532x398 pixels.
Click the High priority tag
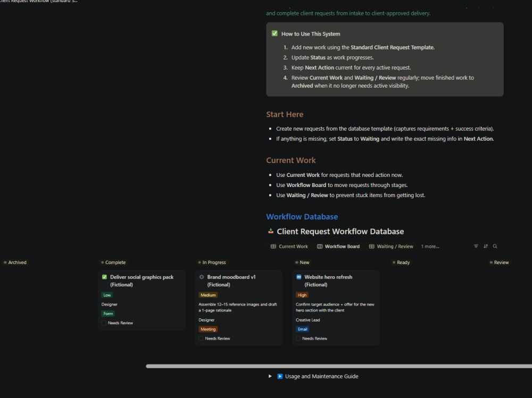coord(302,295)
